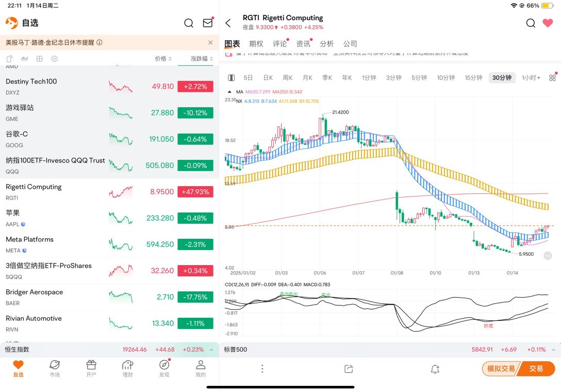Open the 自选 bottom tab

click(18, 369)
